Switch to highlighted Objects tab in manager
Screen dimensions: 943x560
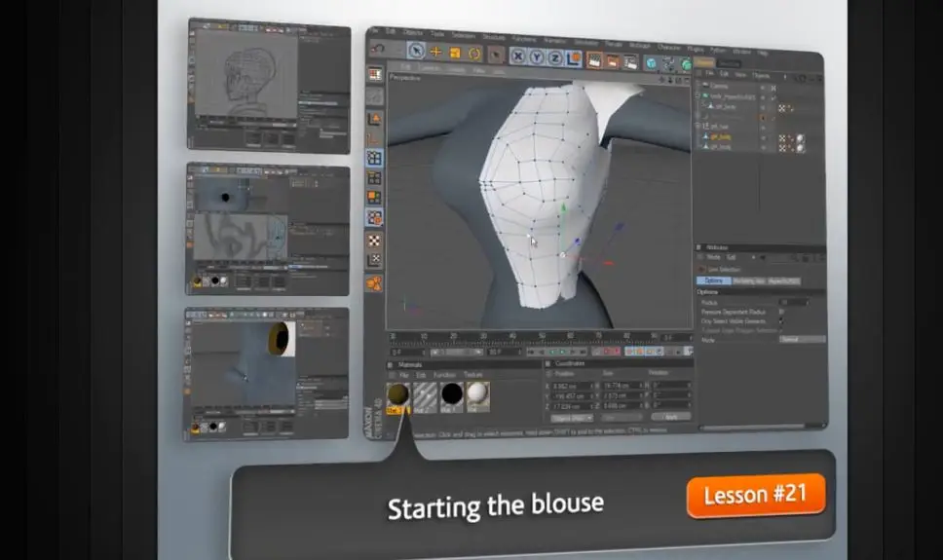tap(705, 62)
